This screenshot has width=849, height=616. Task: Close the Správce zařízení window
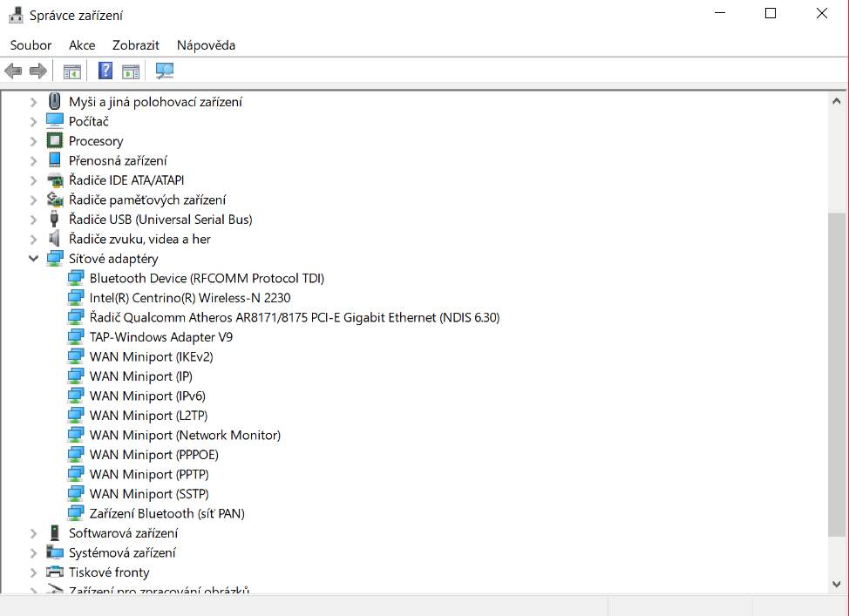821,13
